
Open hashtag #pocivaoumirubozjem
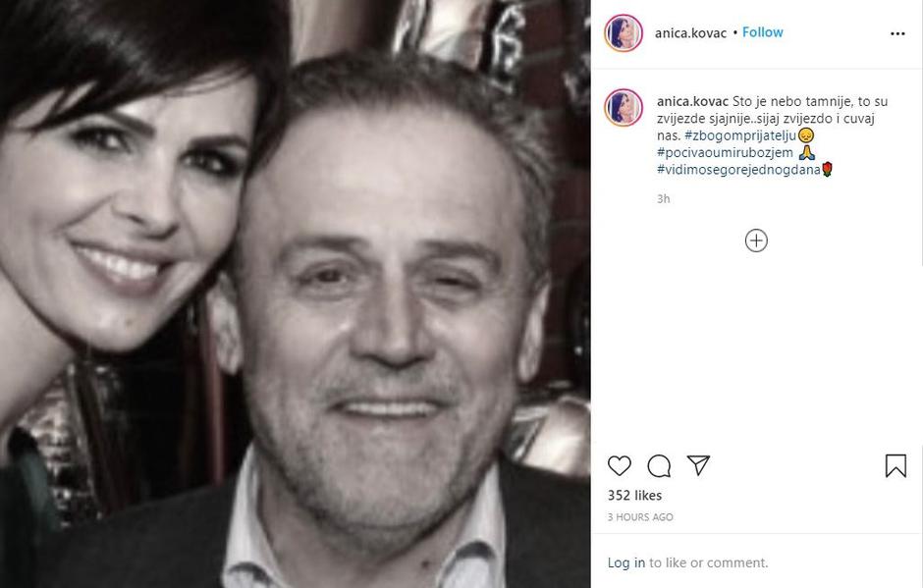[x=725, y=152]
